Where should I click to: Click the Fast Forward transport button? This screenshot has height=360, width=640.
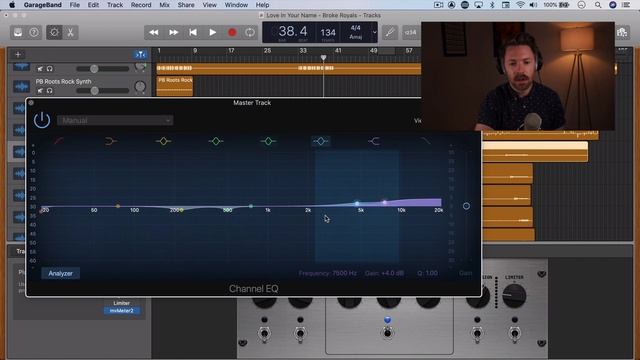click(x=173, y=32)
